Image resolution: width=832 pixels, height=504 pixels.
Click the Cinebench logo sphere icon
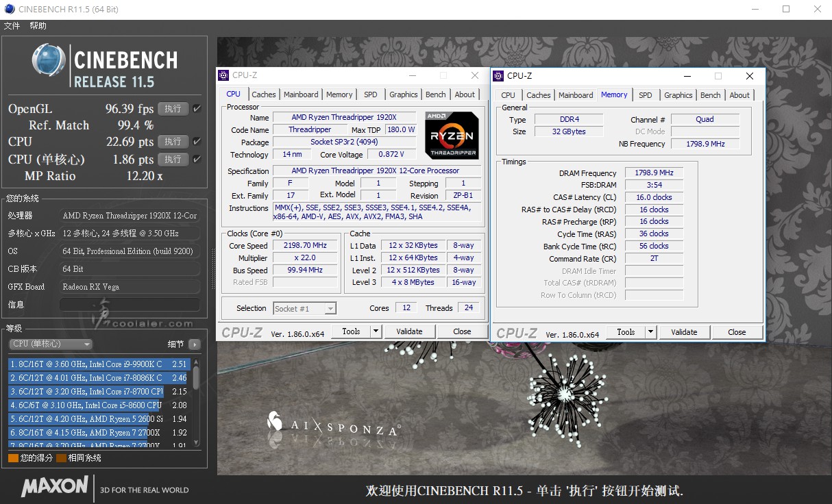[x=49, y=60]
